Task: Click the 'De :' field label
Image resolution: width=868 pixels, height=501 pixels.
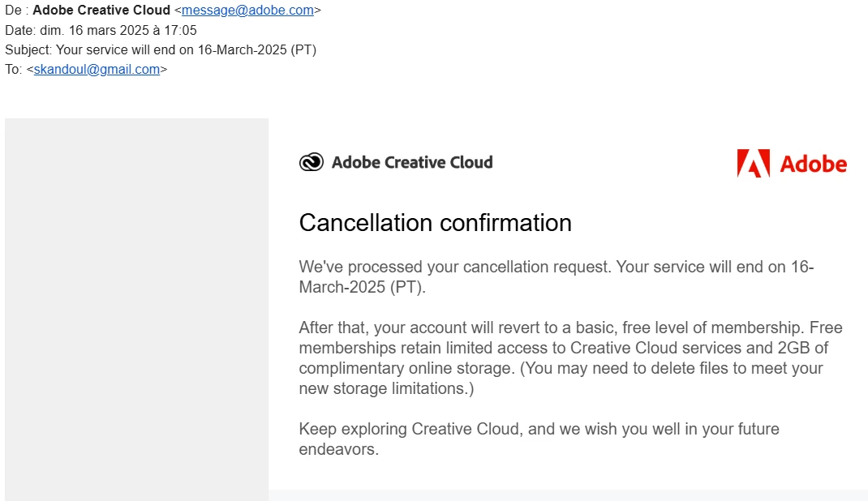Action: coord(16,11)
